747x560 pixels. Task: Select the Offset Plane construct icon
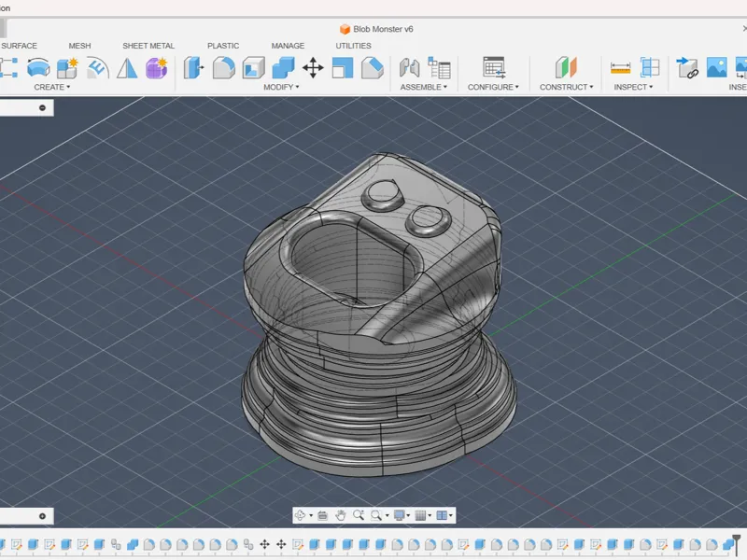[x=566, y=67]
